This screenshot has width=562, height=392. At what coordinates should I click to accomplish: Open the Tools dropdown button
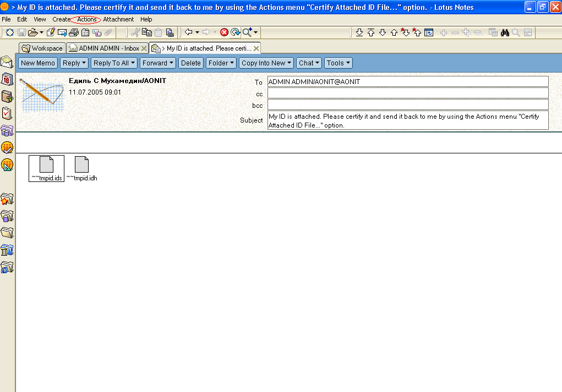coord(339,63)
